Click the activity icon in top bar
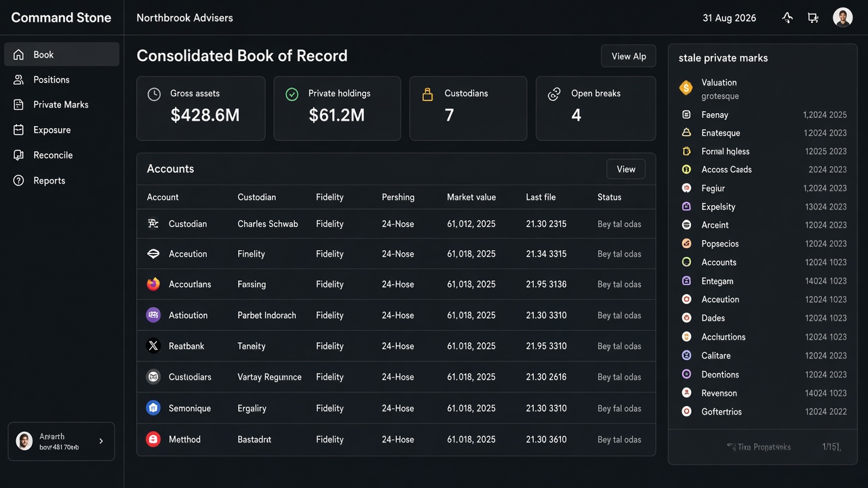 pyautogui.click(x=787, y=18)
